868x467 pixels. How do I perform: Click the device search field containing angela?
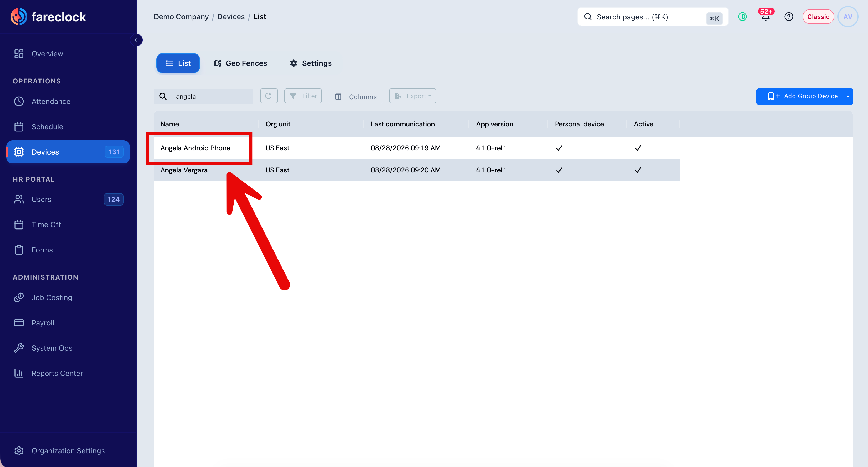tap(204, 96)
